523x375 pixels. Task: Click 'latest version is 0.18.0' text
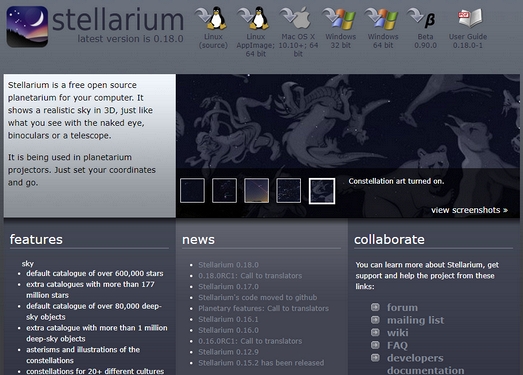click(130, 39)
